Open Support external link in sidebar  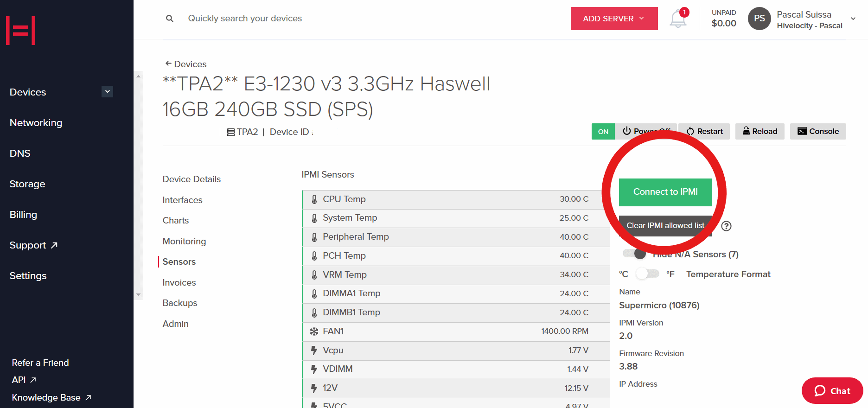click(x=33, y=245)
